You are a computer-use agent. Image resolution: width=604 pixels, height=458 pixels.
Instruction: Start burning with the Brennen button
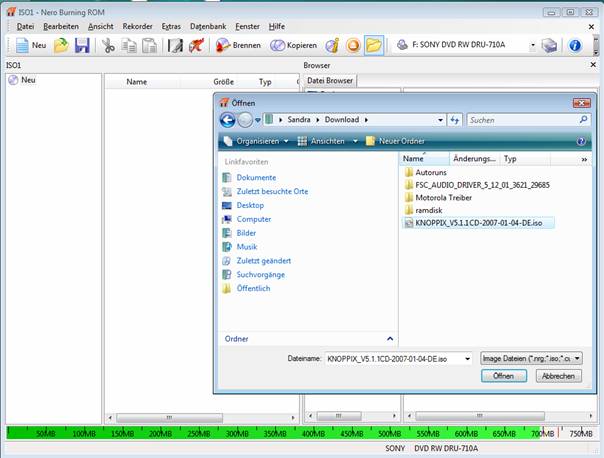238,45
